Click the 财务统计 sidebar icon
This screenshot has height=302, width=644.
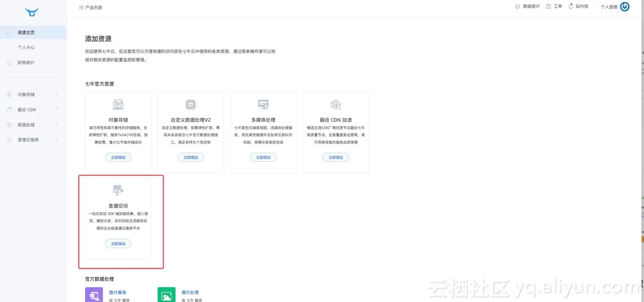pos(9,63)
